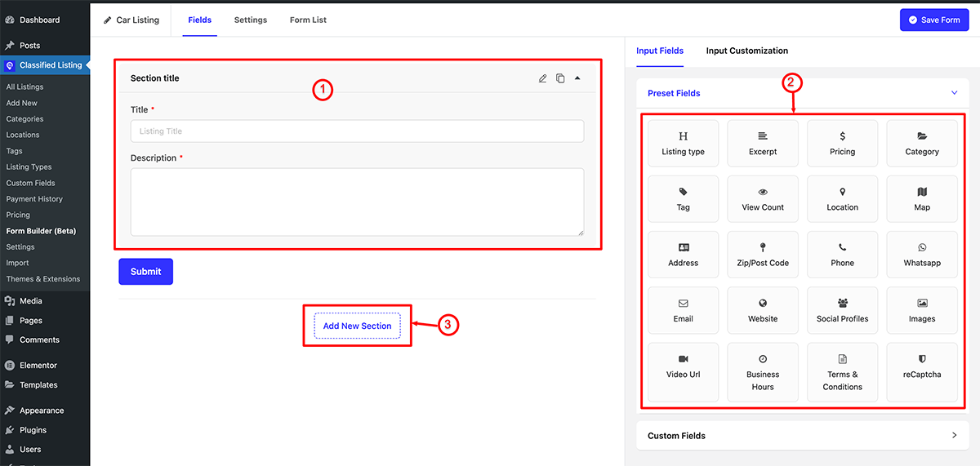Click the pencil icon beside Car Listing
Image resolution: width=980 pixels, height=466 pixels.
coord(108,20)
